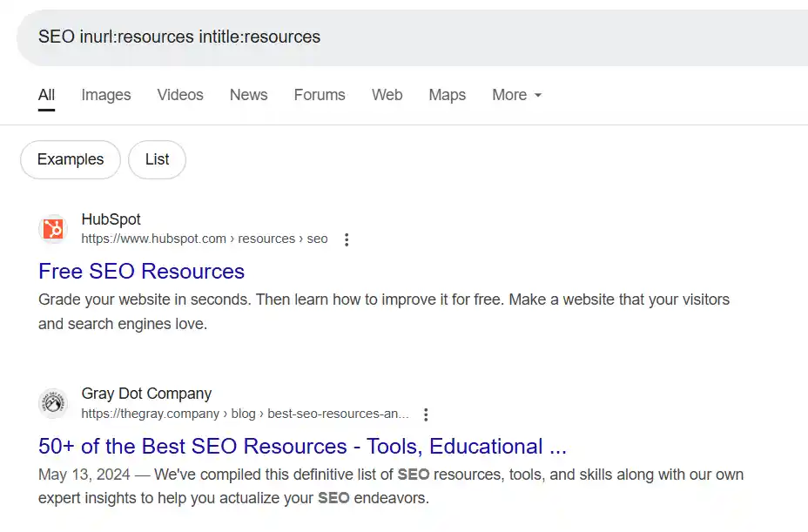
Task: Click the thegray.company blog URL breadcrumb
Action: click(246, 414)
